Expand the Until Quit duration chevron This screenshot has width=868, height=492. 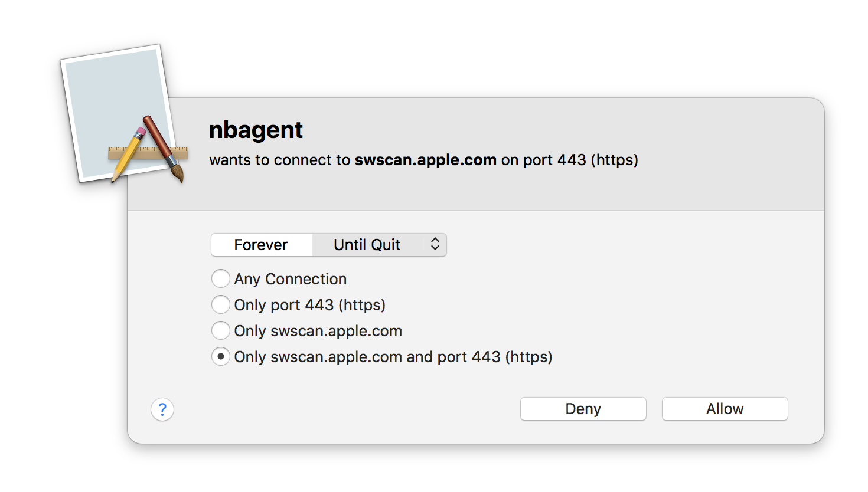tap(435, 244)
